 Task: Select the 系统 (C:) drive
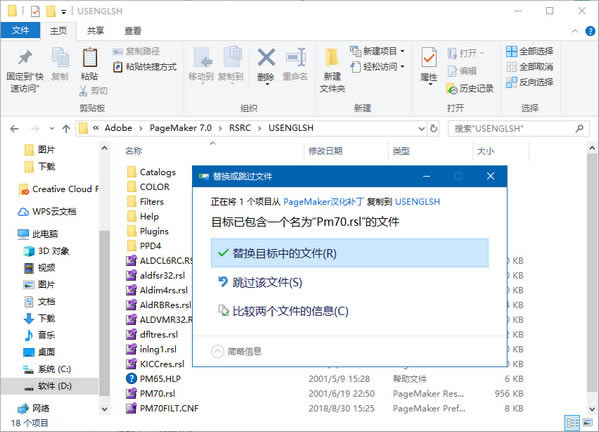[x=47, y=369]
